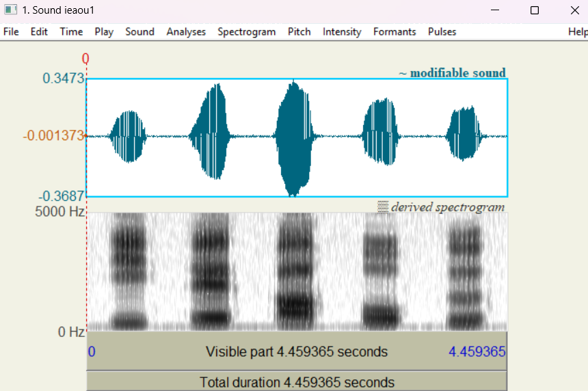Click the 0.3473 maximum amplitude value

(64, 79)
